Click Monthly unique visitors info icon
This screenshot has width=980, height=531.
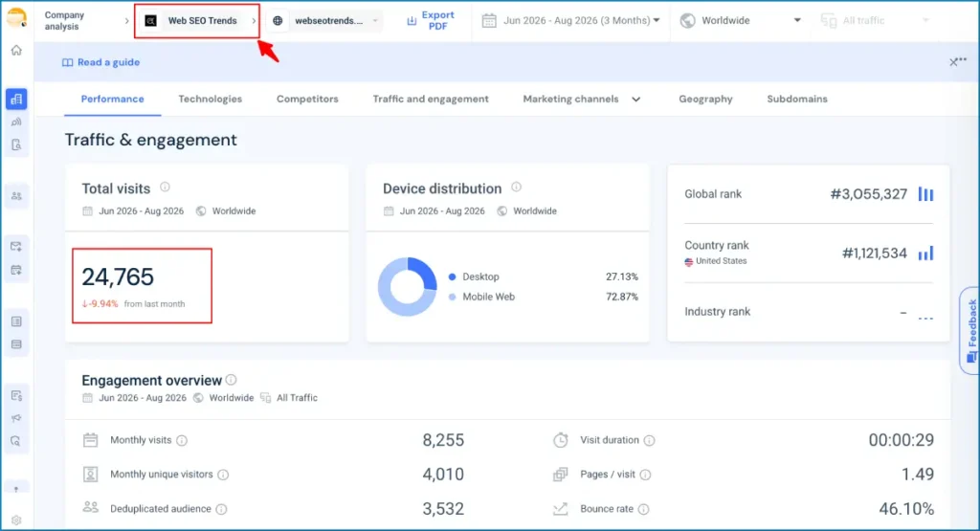(x=223, y=475)
